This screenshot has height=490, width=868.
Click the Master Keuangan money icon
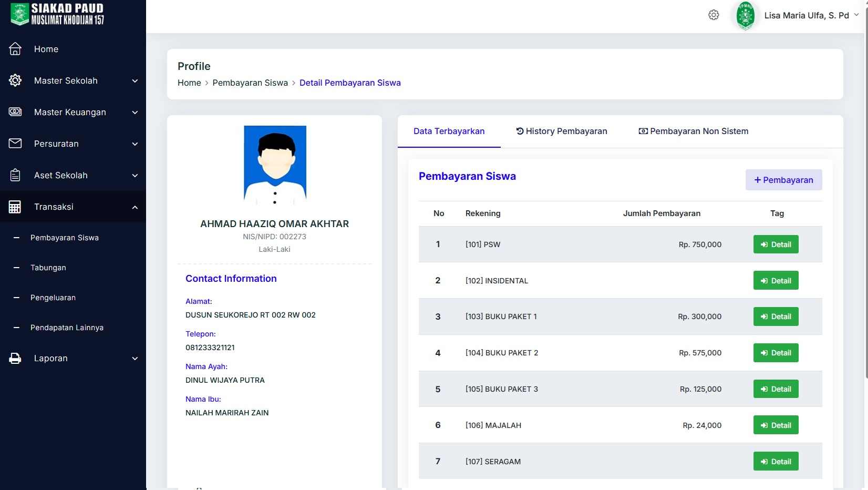tap(15, 112)
